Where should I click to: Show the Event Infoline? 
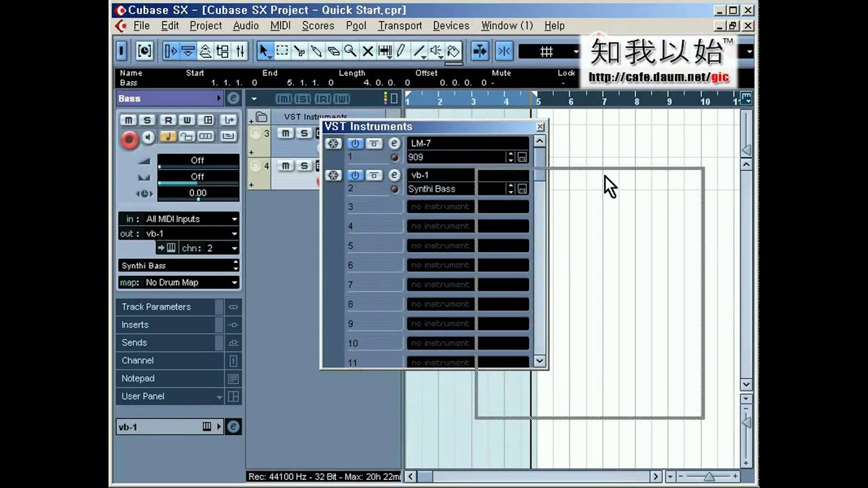click(188, 51)
